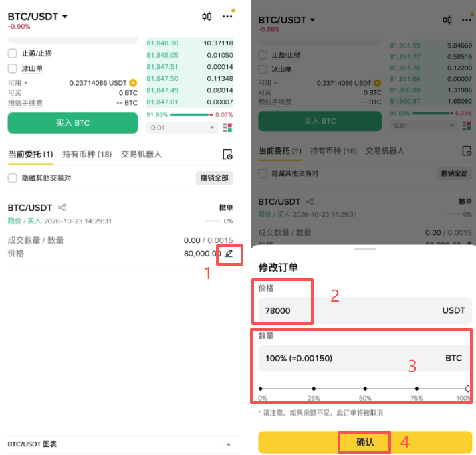Tap the green 买入 BTC button in left screen
Screen dimensions: 476x455
tap(73, 123)
